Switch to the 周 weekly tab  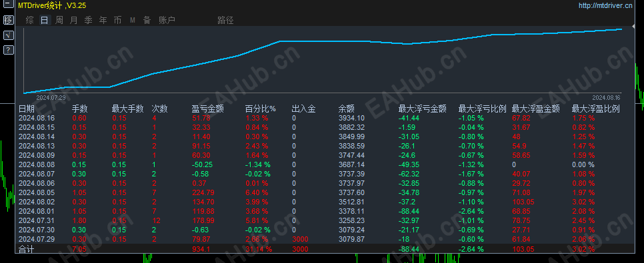59,20
